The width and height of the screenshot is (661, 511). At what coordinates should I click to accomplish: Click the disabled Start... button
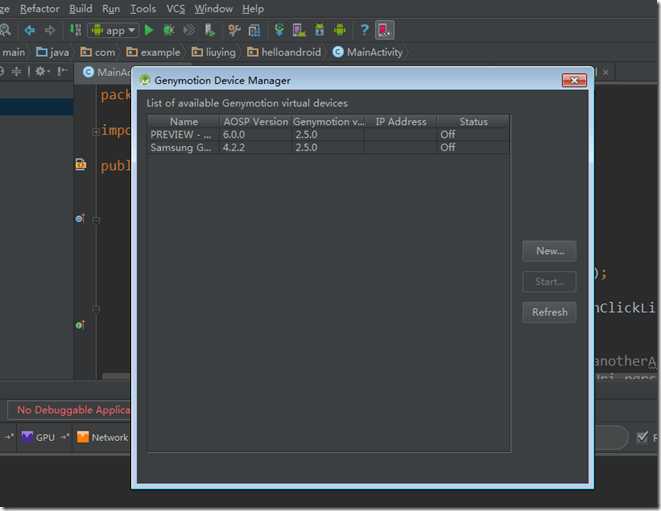point(549,282)
